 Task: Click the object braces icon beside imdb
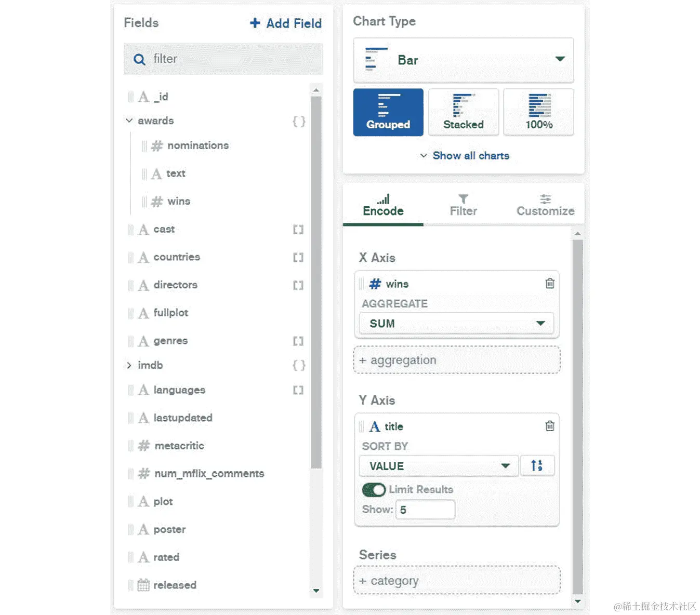pyautogui.click(x=299, y=366)
